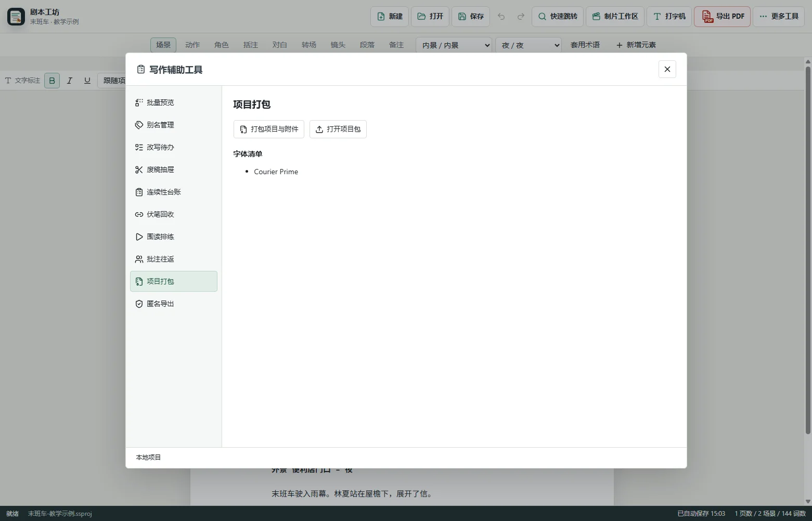This screenshot has height=521, width=812.
Task: Select the 转场 element type
Action: [309, 45]
